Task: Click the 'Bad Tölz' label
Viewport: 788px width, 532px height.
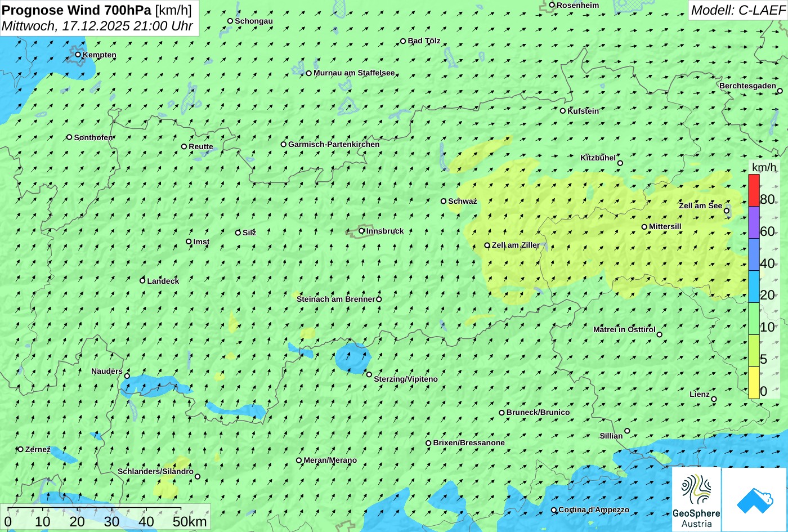Action: (424, 41)
